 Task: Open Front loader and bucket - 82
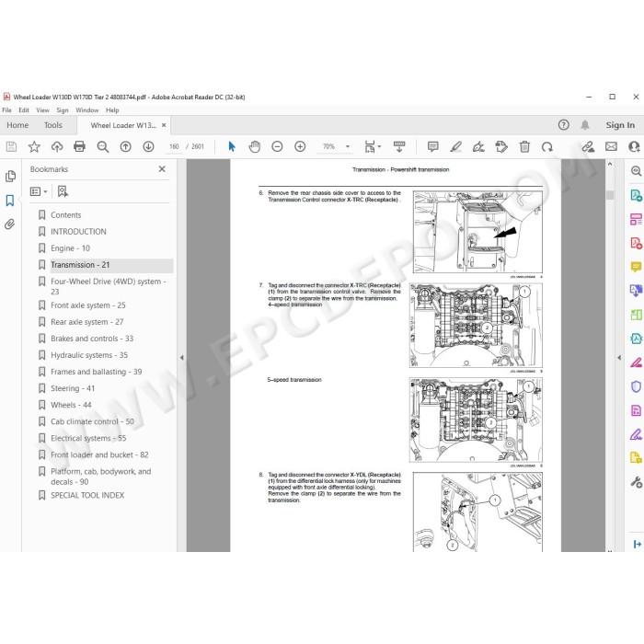[x=99, y=455]
